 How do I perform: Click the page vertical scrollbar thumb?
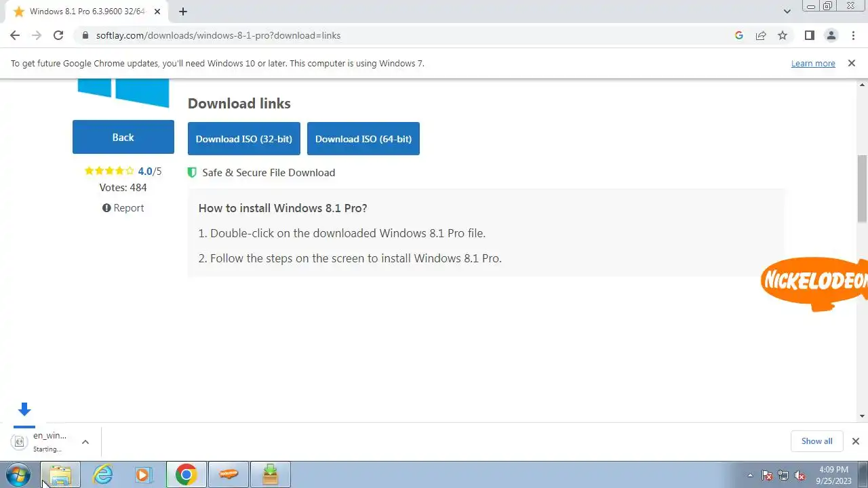(862, 188)
